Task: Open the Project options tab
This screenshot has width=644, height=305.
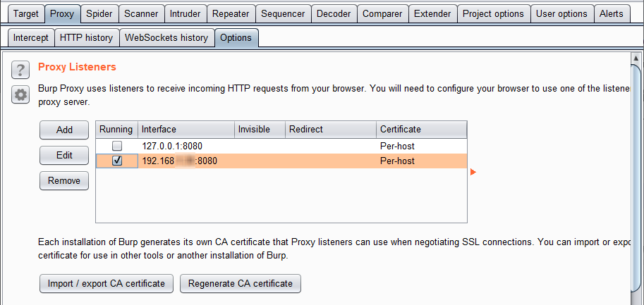Action: tap(493, 13)
